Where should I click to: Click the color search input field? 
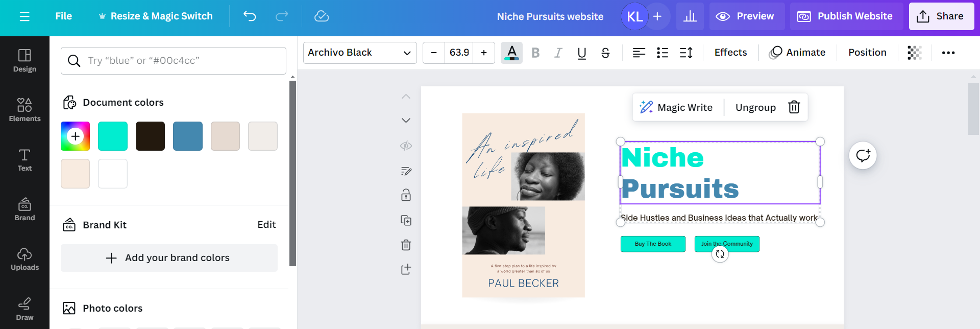coord(174,61)
